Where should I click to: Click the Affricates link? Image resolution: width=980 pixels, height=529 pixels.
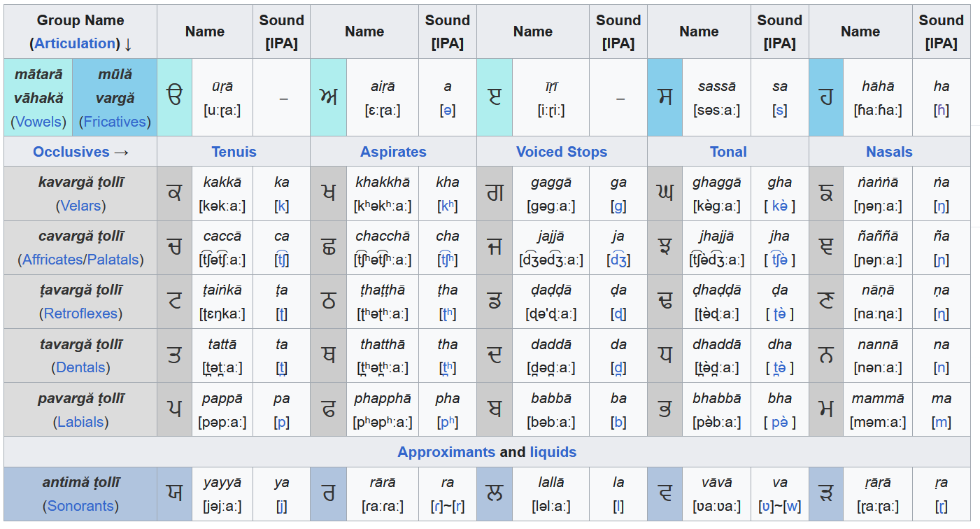[x=52, y=260]
